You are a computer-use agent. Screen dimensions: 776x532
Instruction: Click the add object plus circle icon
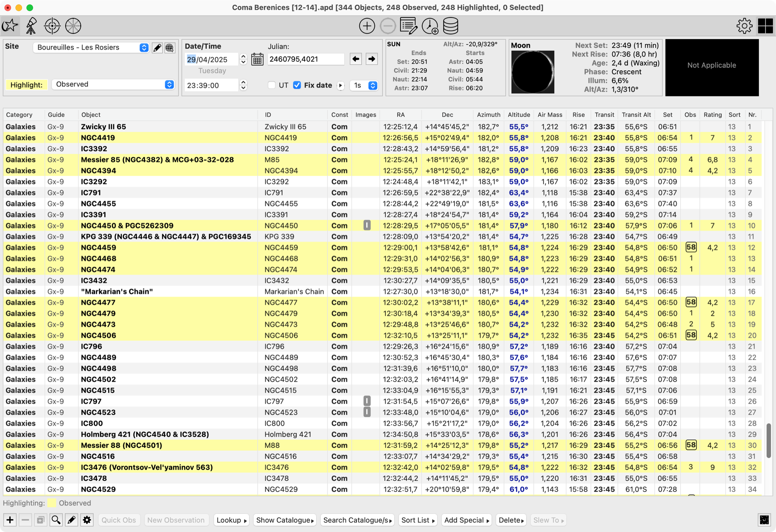(x=367, y=26)
